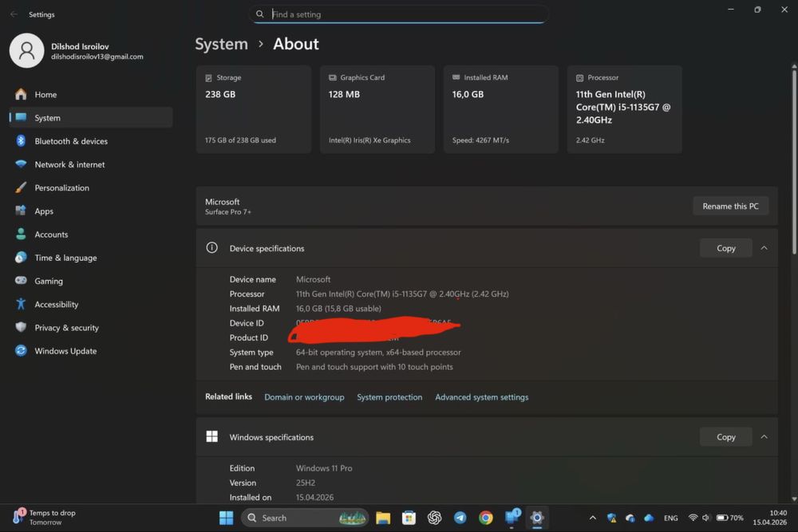Viewport: 798px width, 532px height.
Task: Click the search magnifier icon in Find a setting
Action: pyautogui.click(x=259, y=14)
